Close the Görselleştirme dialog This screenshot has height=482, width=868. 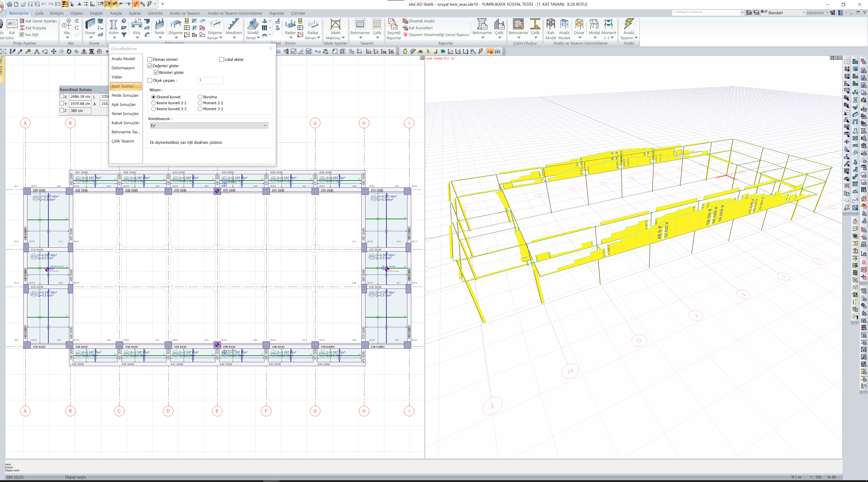pos(270,48)
